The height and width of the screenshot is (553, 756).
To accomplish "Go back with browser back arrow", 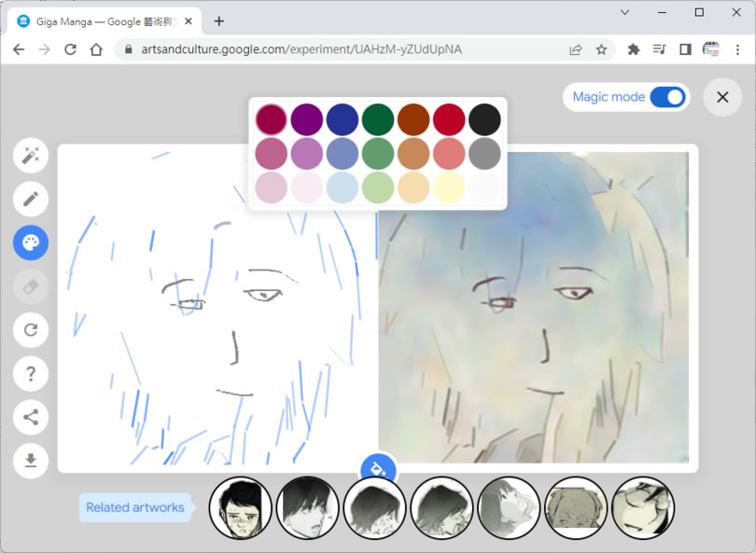I will 19,49.
